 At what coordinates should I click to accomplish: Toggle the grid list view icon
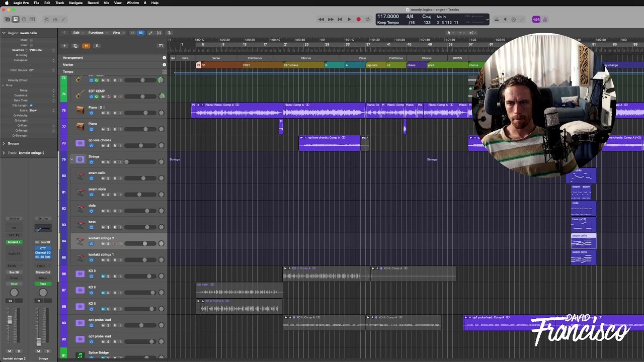[132, 33]
